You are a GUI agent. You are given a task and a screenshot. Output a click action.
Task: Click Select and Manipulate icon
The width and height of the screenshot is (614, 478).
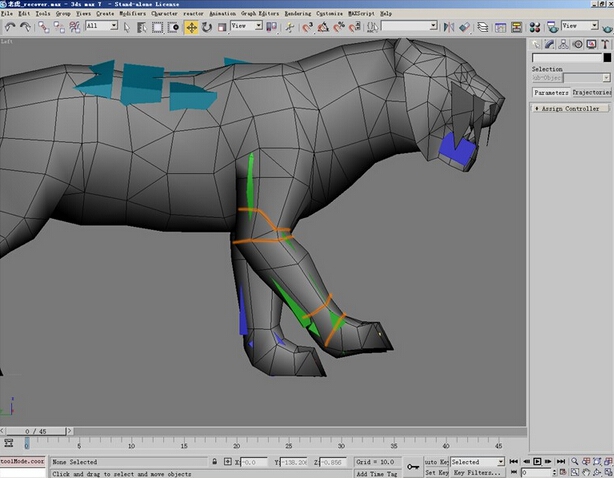coord(290,27)
